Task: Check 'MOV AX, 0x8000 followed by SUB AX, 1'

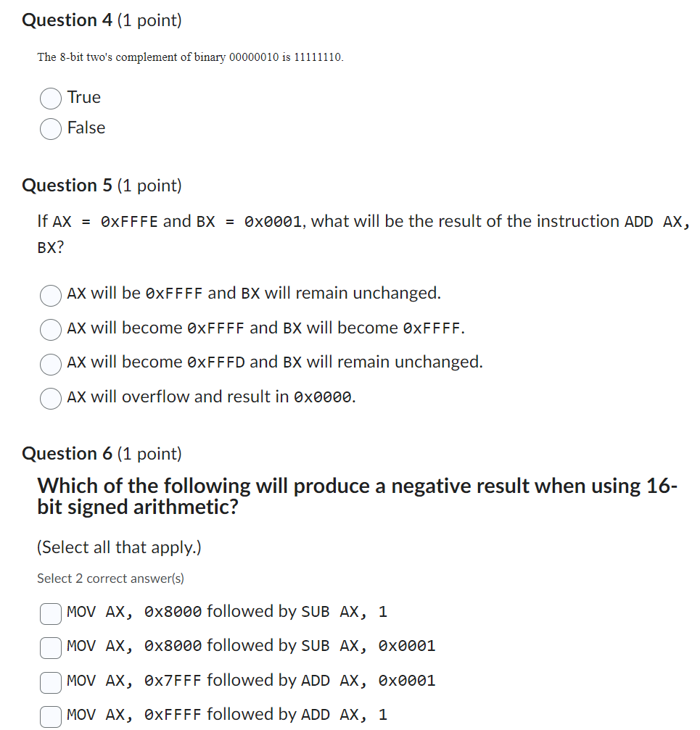Action: (x=50, y=614)
